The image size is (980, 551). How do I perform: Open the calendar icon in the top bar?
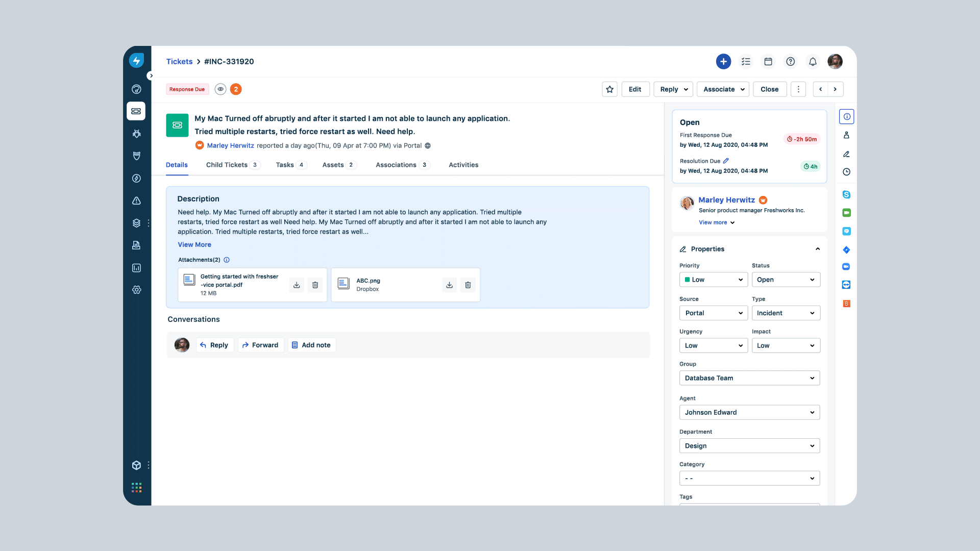click(x=768, y=62)
